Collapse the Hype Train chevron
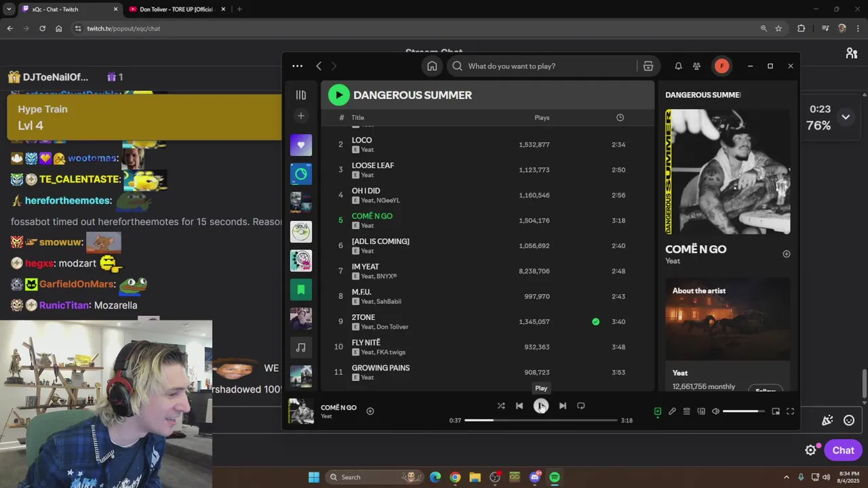Image resolution: width=868 pixels, height=488 pixels. [x=846, y=117]
